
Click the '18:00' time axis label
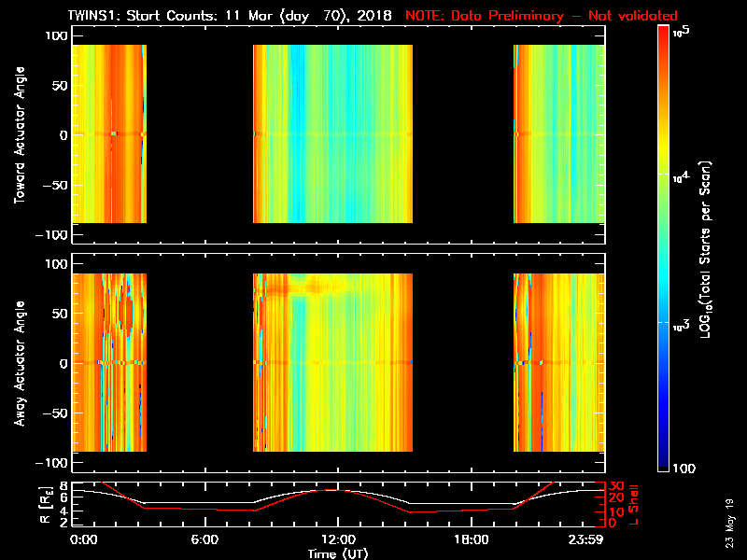(472, 539)
